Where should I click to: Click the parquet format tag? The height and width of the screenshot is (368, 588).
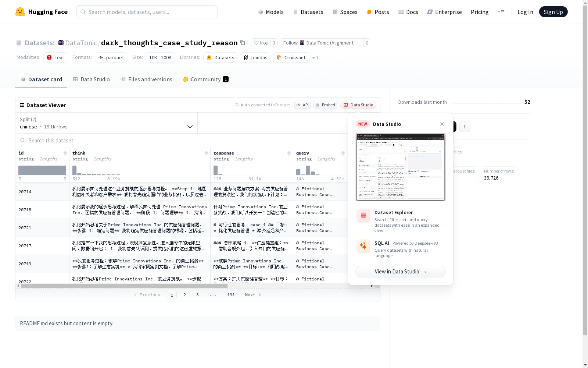tap(111, 57)
